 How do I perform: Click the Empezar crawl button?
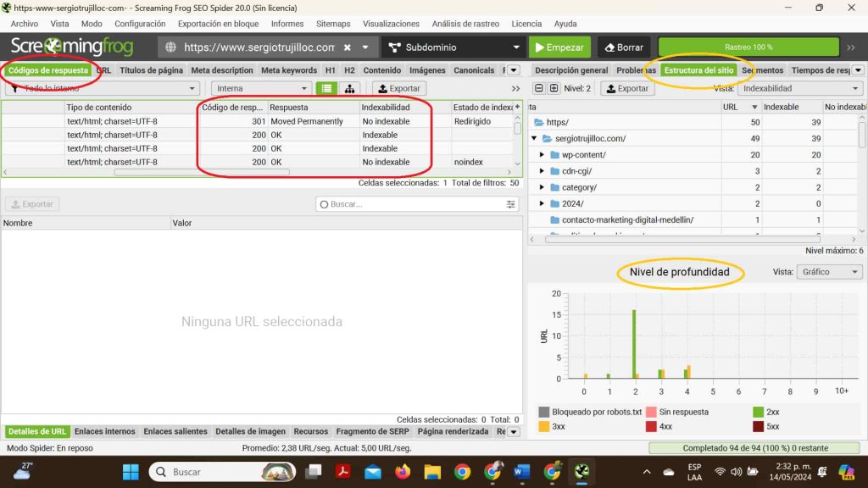pos(559,47)
